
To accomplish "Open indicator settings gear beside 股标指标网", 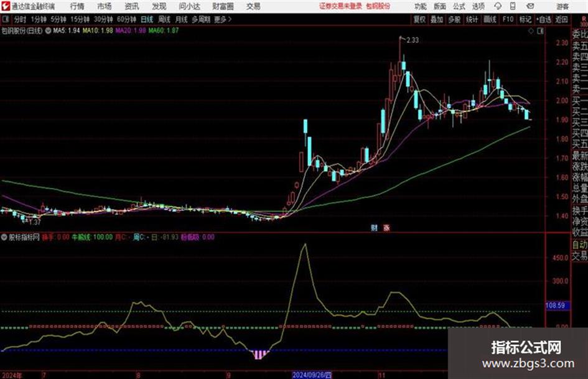I will pyautogui.click(x=4, y=237).
